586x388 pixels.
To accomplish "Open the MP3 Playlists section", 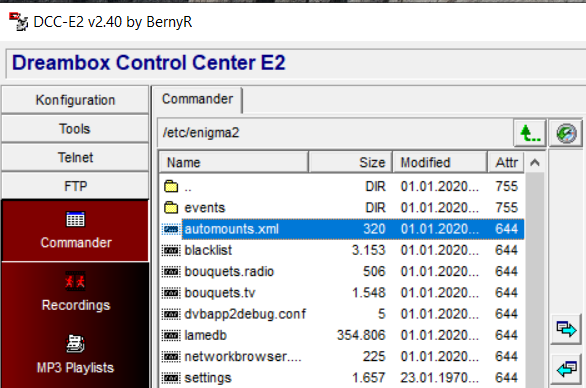I will [x=75, y=355].
